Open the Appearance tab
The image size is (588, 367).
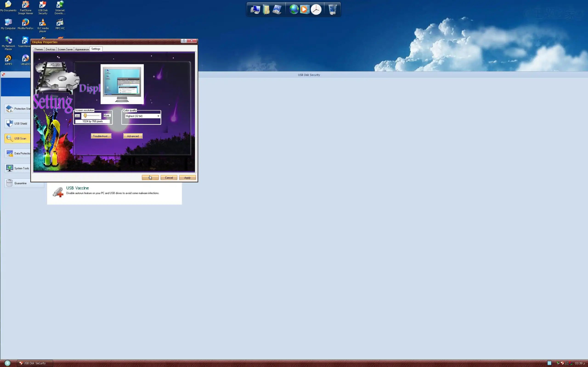click(x=82, y=49)
